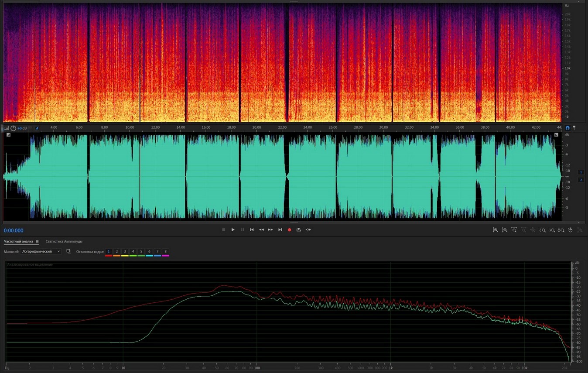Click zoom out amplitude icon
The width and height of the screenshot is (588, 373).
point(505,230)
